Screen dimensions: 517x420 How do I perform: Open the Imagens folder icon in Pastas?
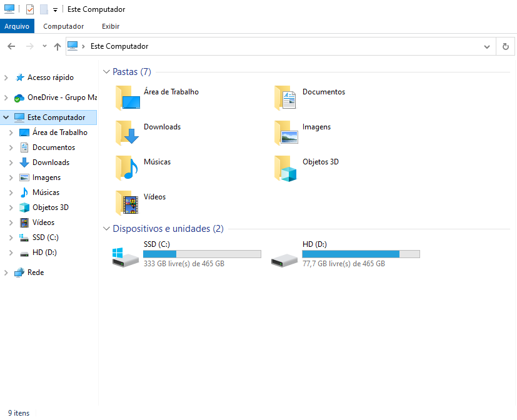[286, 132]
